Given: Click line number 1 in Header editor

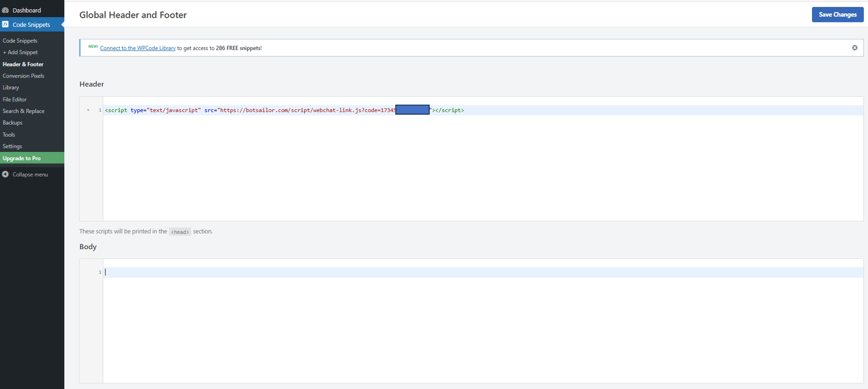Looking at the screenshot, I should pyautogui.click(x=100, y=110).
